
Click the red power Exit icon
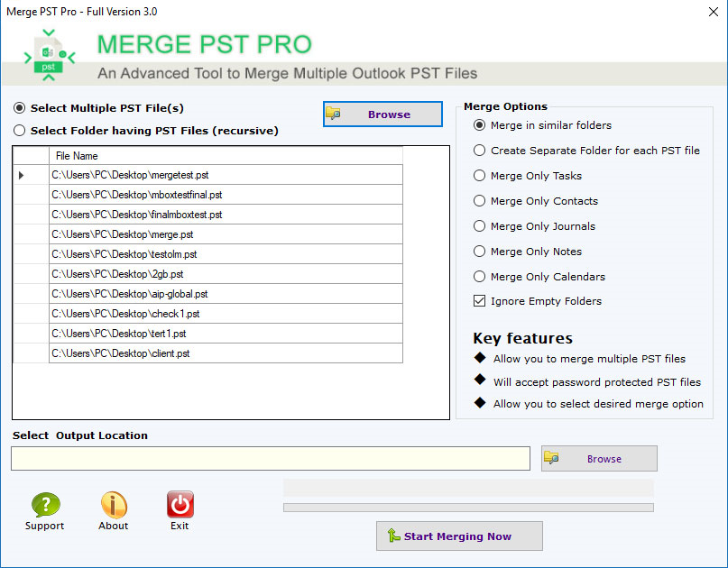point(180,504)
